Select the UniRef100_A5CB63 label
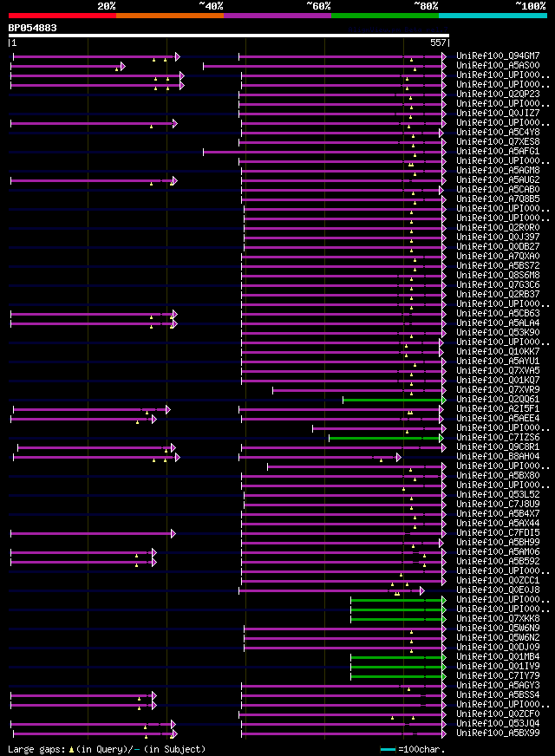Viewport: 555px width, 756px height. 498,313
